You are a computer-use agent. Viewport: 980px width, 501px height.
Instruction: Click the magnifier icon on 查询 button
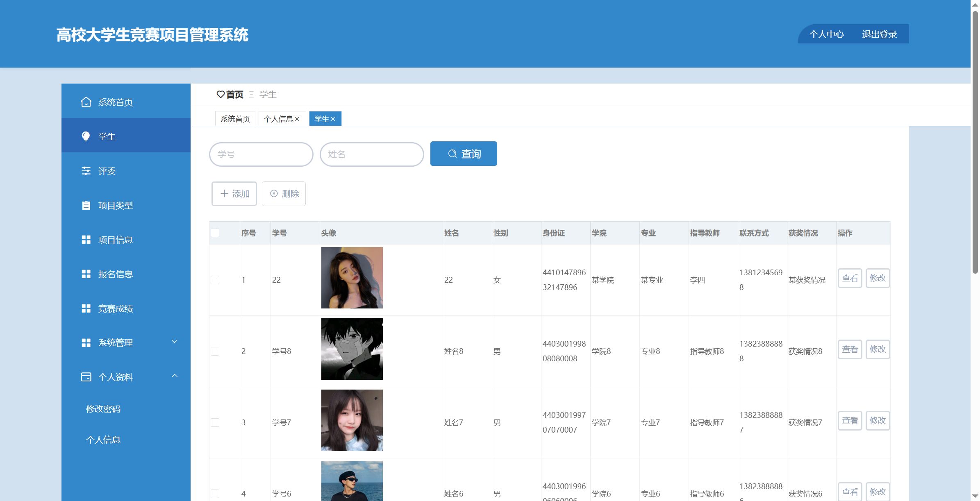click(x=452, y=154)
